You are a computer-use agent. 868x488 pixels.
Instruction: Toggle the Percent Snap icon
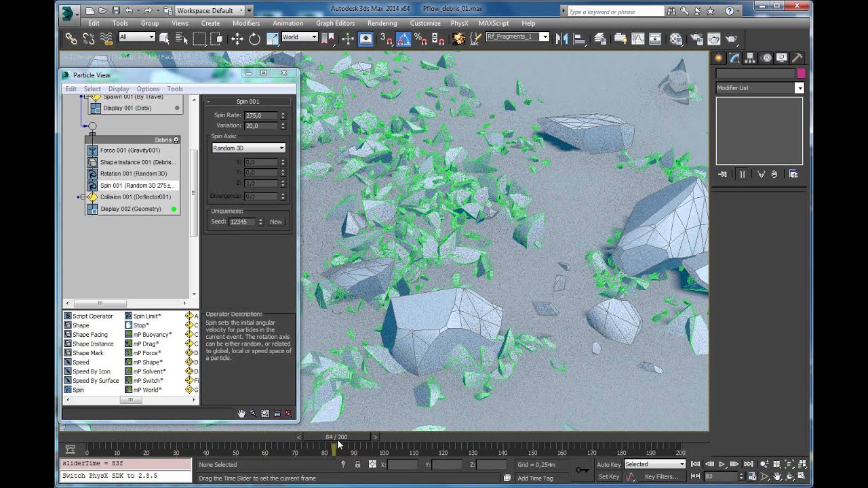(x=420, y=39)
